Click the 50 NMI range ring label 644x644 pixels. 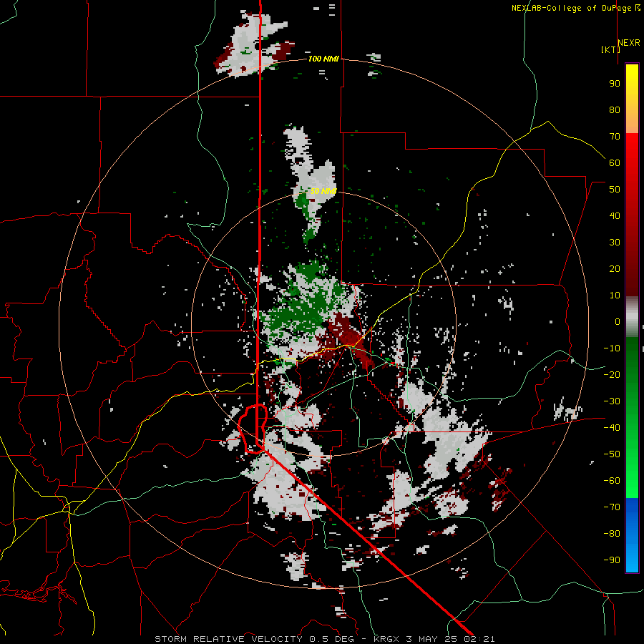[x=323, y=191]
